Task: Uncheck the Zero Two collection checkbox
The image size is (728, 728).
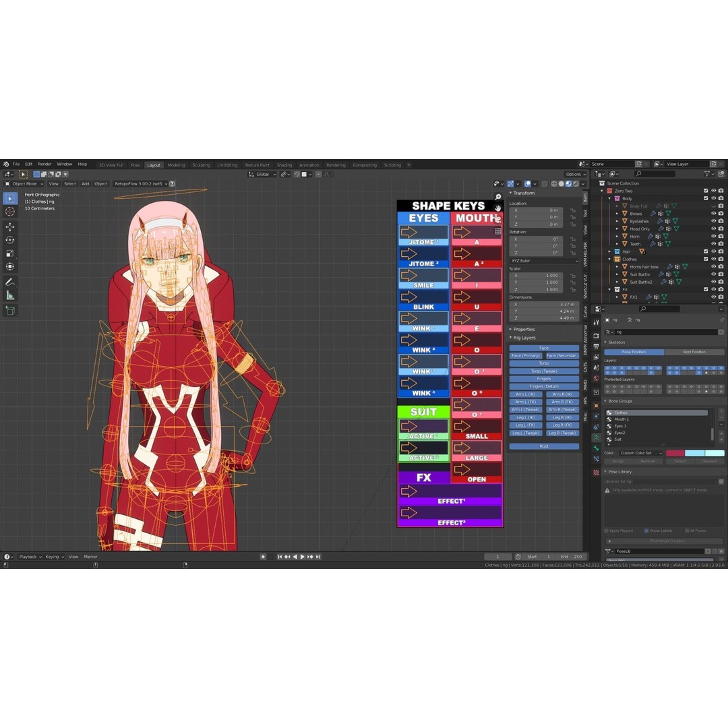Action: tap(706, 191)
